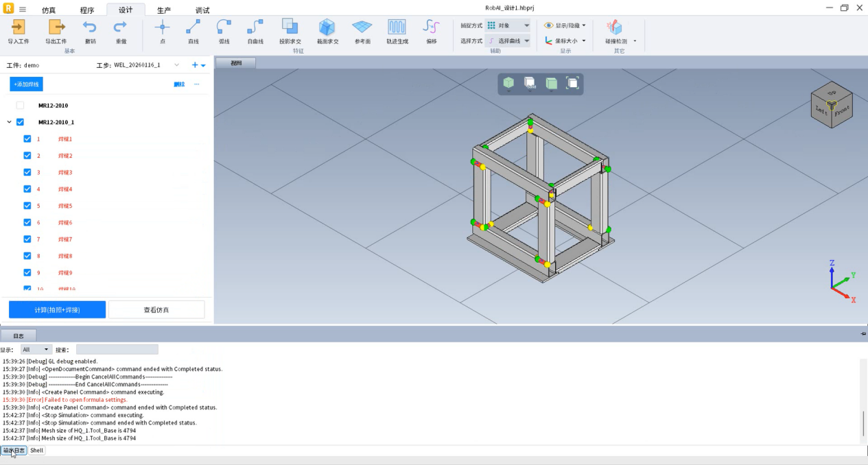Uncheck the 焊缝3 weld seam checkbox
This screenshot has width=868, height=465.
(27, 172)
